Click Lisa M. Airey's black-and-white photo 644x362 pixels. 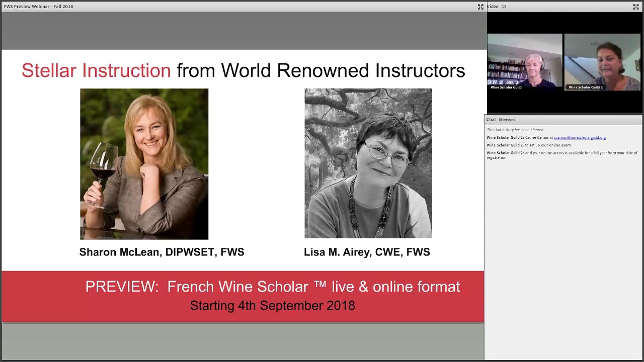pyautogui.click(x=368, y=163)
